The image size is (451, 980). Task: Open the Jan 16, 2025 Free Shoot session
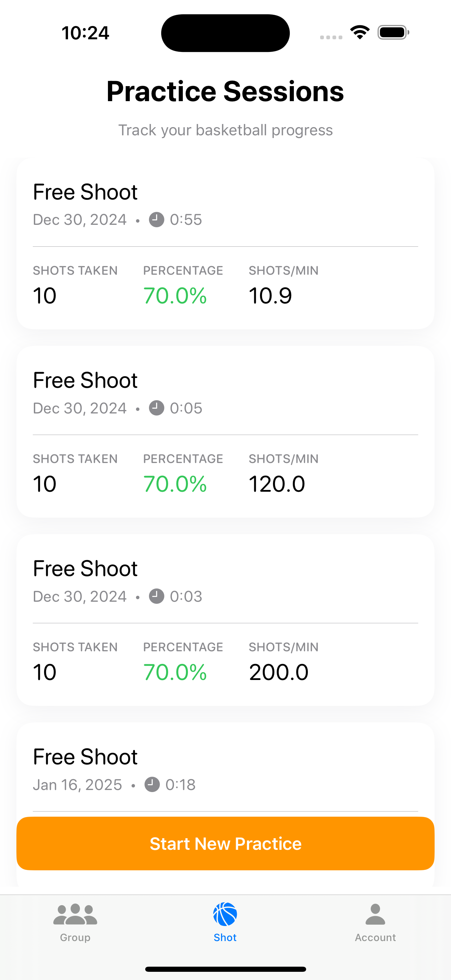[225, 768]
